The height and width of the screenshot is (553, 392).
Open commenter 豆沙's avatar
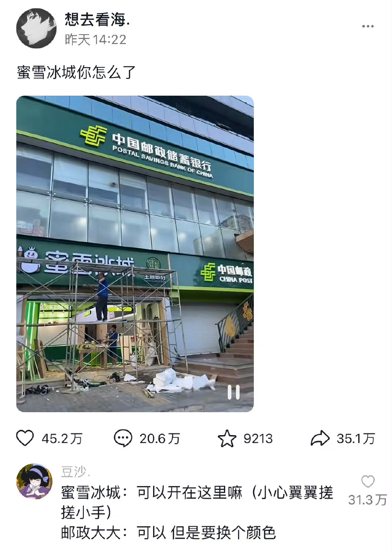click(34, 481)
